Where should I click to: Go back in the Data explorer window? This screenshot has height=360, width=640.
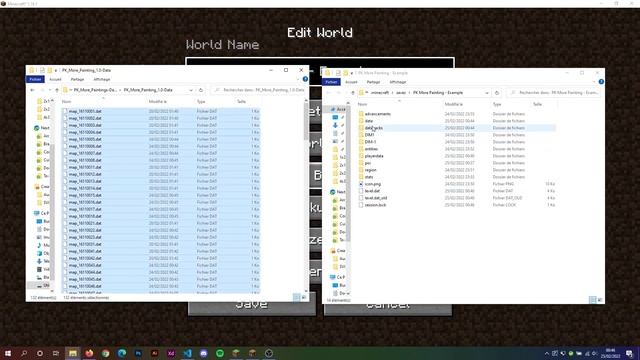click(33, 90)
